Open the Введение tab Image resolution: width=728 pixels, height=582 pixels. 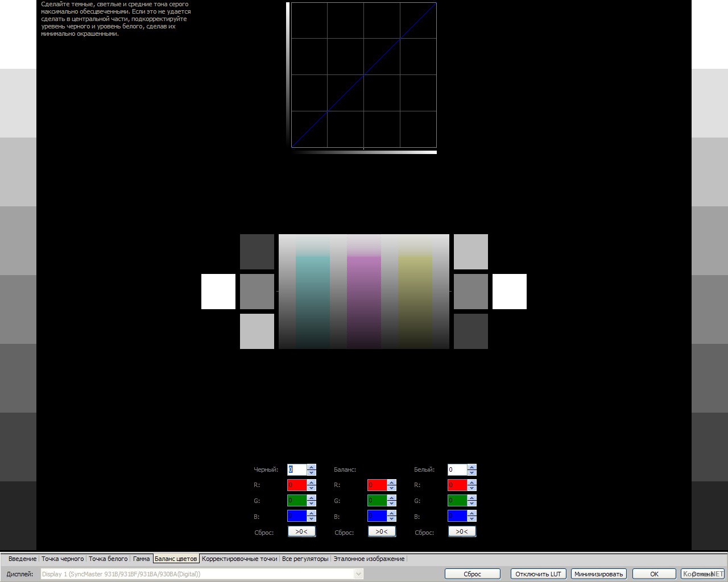(22, 559)
